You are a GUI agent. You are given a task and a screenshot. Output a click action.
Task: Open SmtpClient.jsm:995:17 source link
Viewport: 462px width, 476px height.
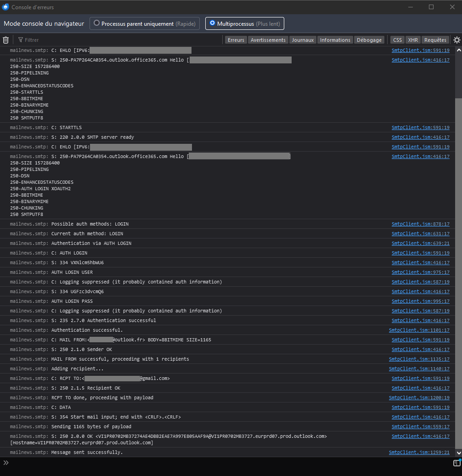(x=421, y=301)
